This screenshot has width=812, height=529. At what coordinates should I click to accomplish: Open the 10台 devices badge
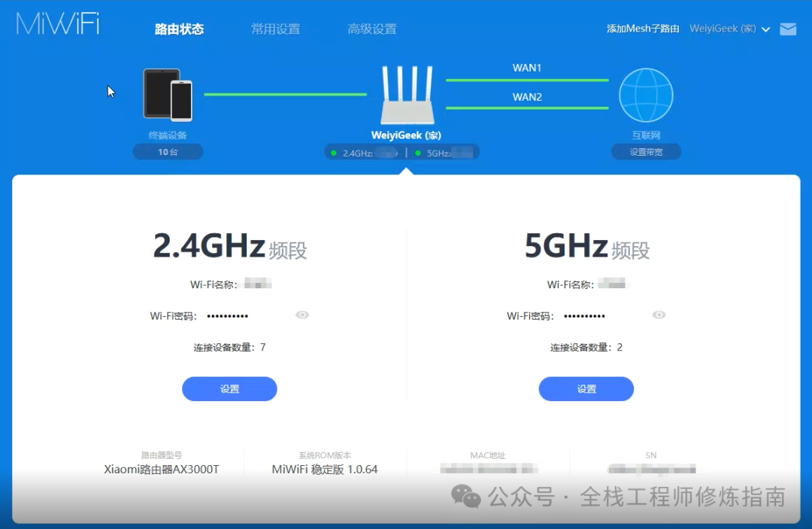tap(168, 152)
